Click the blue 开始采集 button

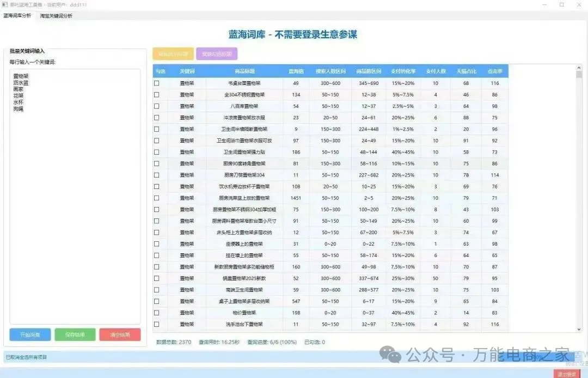coord(30,334)
